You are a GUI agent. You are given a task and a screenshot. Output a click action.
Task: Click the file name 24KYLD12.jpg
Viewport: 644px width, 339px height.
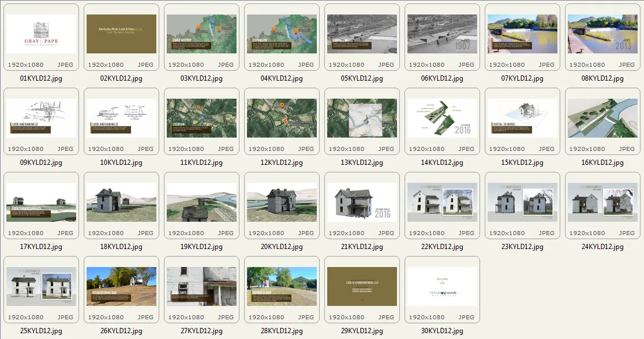(x=603, y=247)
